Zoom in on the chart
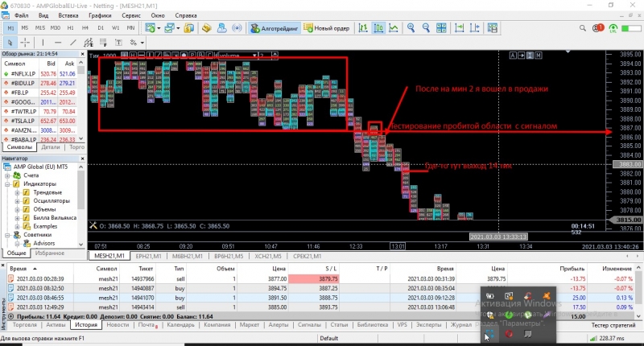The height and width of the screenshot is (346, 644). tap(411, 28)
